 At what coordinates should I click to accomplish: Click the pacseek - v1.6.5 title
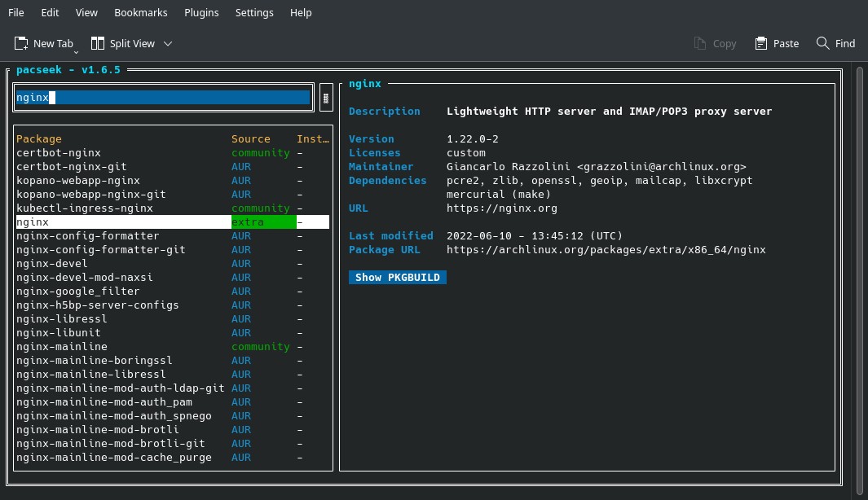[x=68, y=70]
